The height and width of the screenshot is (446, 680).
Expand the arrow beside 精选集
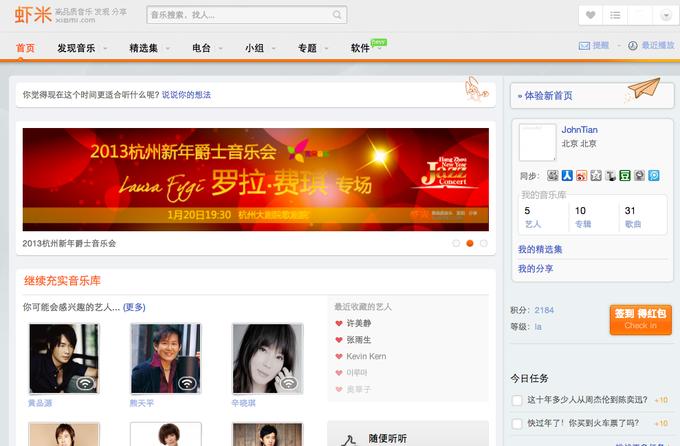coord(168,48)
